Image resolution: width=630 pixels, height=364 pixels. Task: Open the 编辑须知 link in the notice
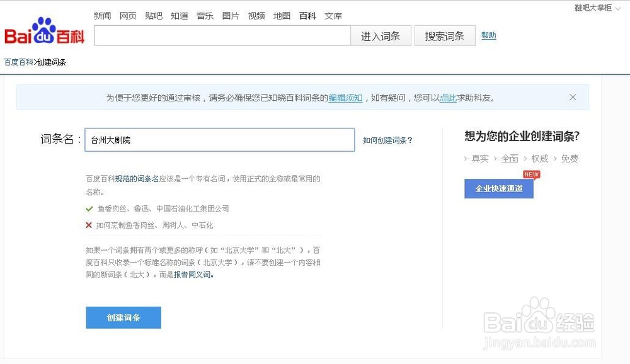pos(345,98)
